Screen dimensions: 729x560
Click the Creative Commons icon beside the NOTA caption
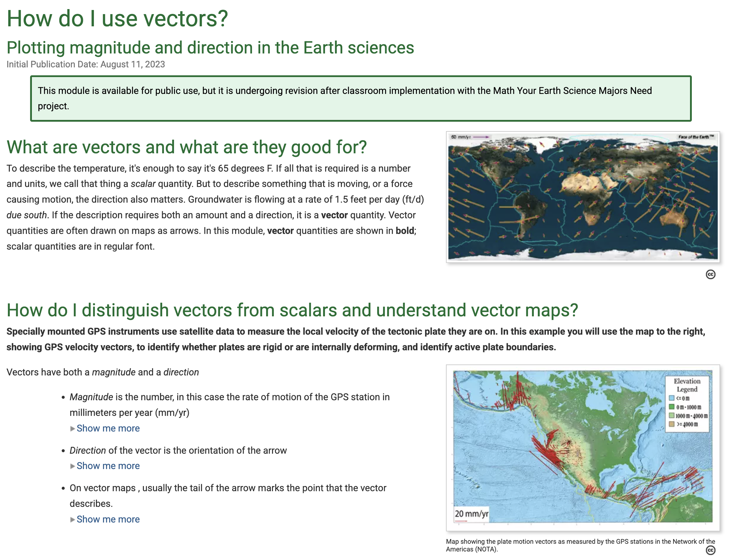click(710, 550)
